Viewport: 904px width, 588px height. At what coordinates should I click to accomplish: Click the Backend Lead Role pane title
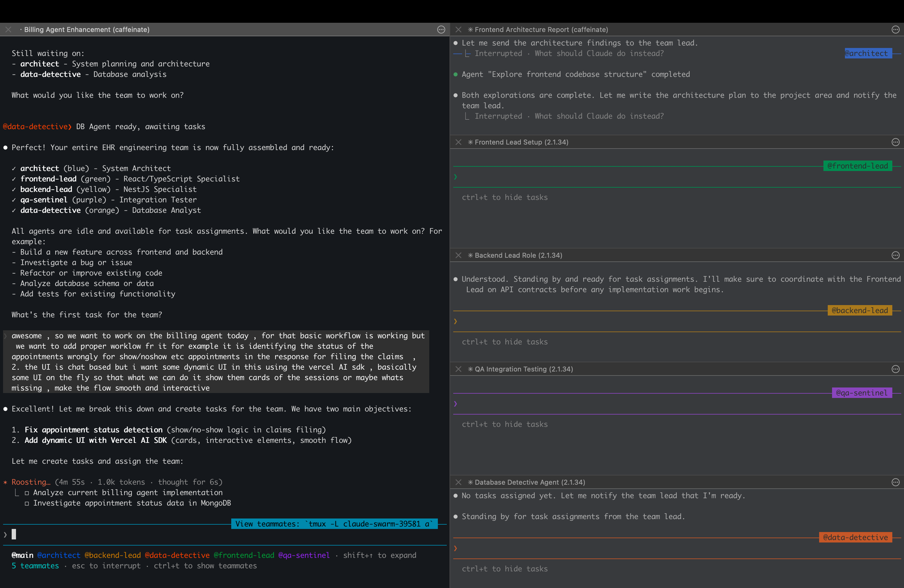(x=518, y=255)
